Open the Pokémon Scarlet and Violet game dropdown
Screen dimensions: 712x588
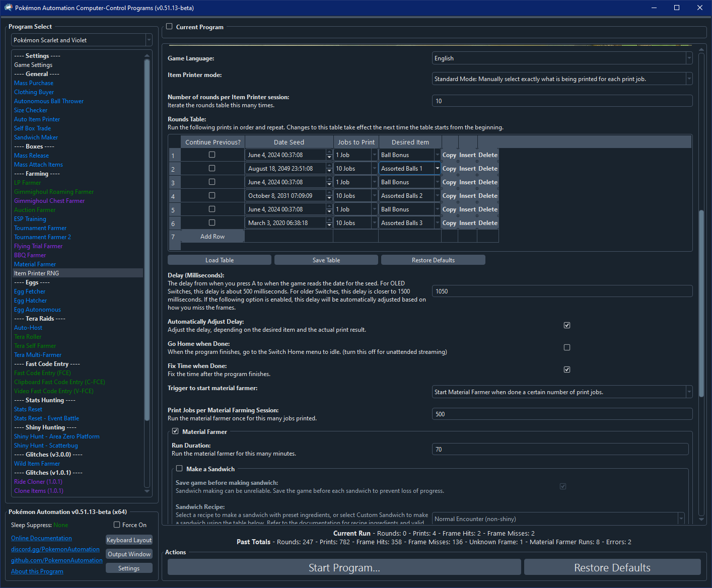pos(82,40)
